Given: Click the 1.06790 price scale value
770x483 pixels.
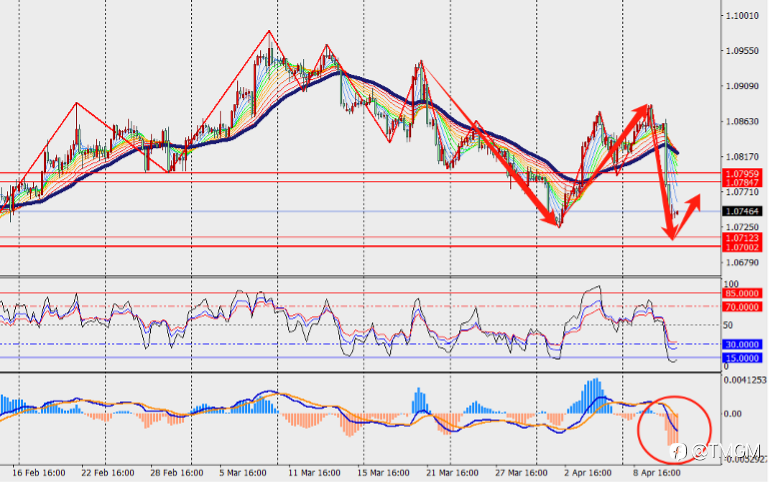Looking at the screenshot, I should coord(742,263).
